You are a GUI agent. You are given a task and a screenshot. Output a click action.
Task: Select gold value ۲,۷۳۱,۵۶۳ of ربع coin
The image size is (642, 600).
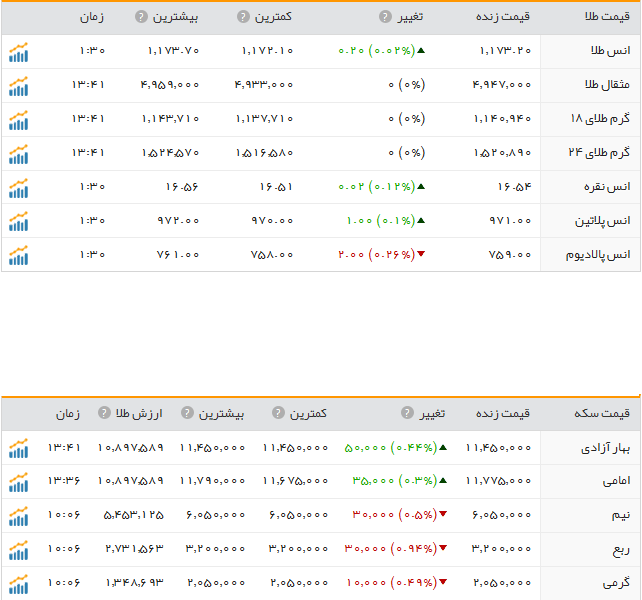point(134,549)
